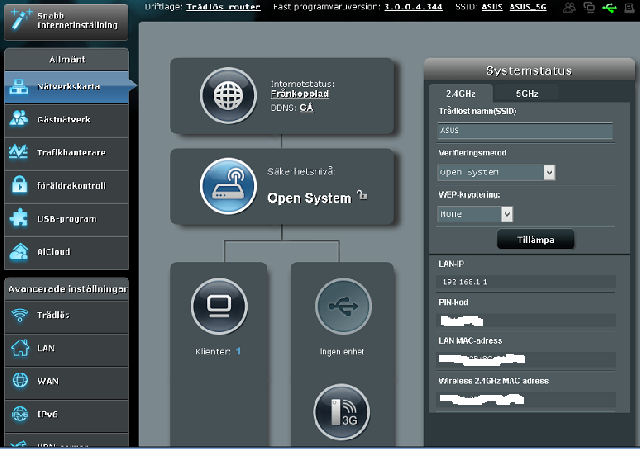Open the Verifieringsmetod dropdown

496,172
